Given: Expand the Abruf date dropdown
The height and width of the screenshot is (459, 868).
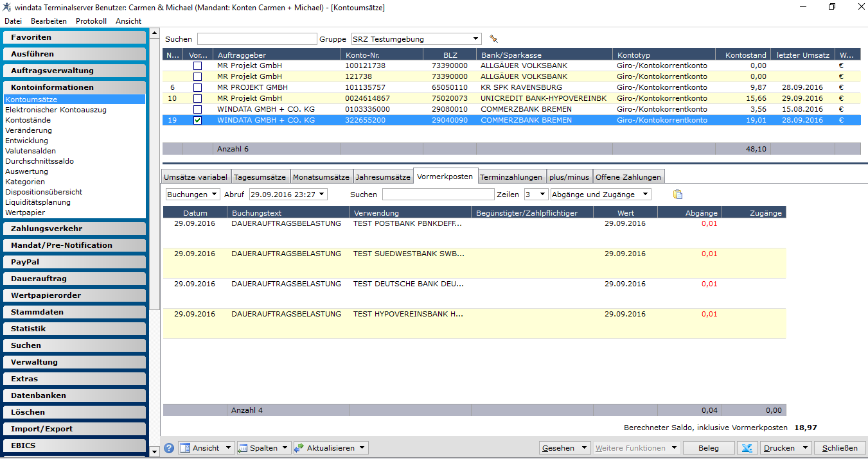Looking at the screenshot, I should (288, 194).
